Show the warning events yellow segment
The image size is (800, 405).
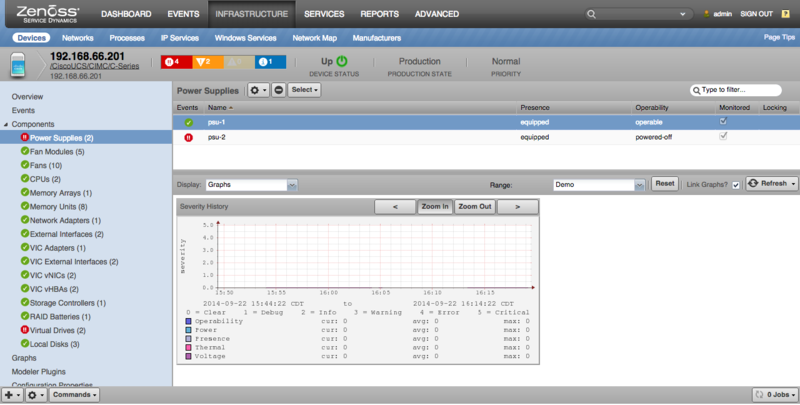coord(239,62)
